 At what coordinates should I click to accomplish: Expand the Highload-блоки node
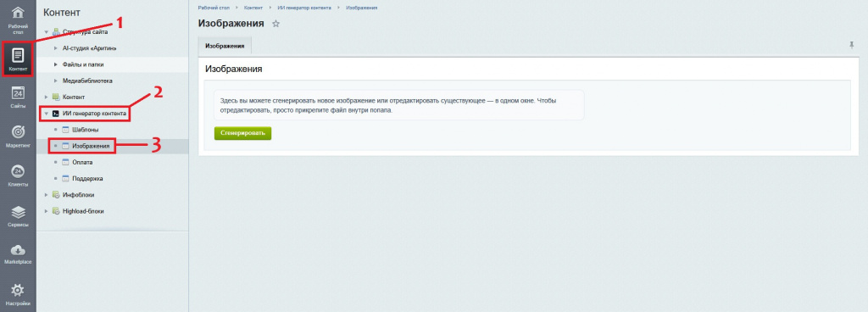(47, 211)
